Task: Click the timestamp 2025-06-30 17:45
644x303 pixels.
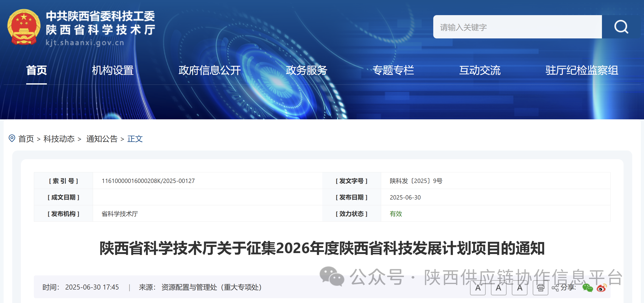Action: pos(92,287)
